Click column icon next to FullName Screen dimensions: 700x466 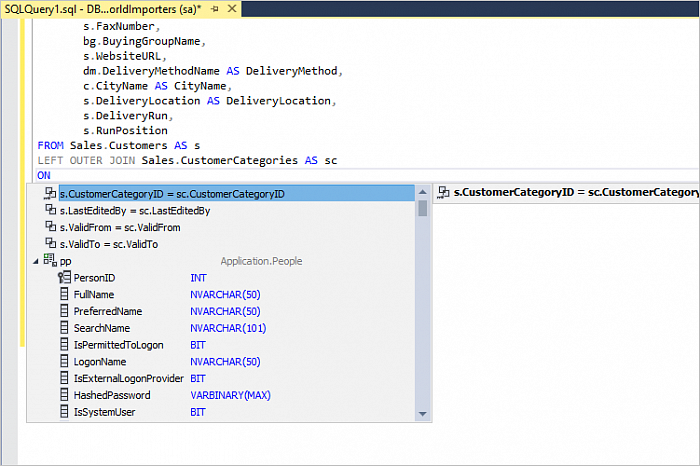tap(64, 295)
